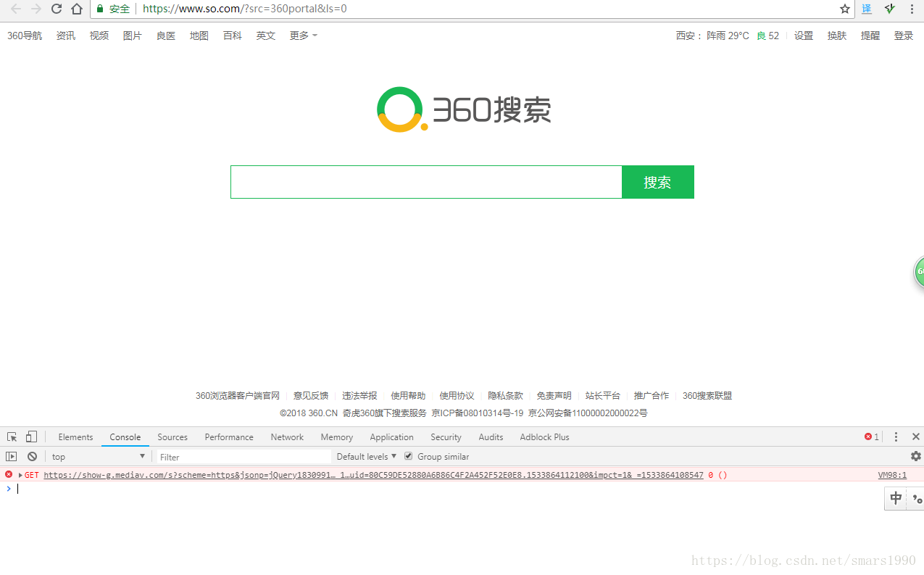This screenshot has width=924, height=575.
Task: Open 图片 link
Action: click(x=133, y=36)
